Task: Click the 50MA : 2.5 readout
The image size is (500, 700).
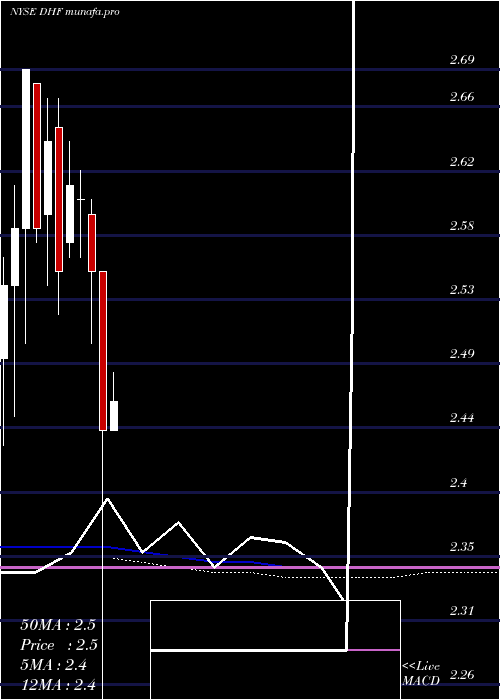Action: click(x=58, y=625)
